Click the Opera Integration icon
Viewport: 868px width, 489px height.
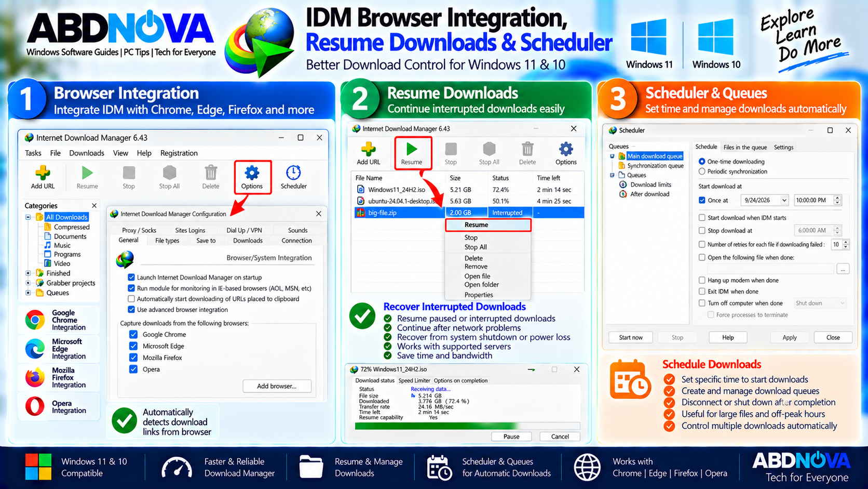(x=35, y=406)
